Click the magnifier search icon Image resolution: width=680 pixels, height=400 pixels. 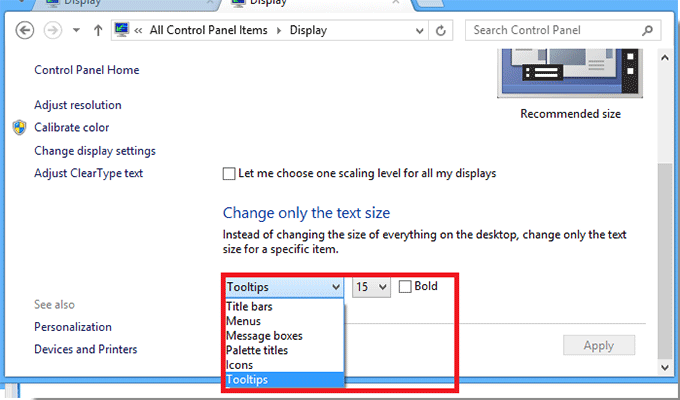click(647, 30)
